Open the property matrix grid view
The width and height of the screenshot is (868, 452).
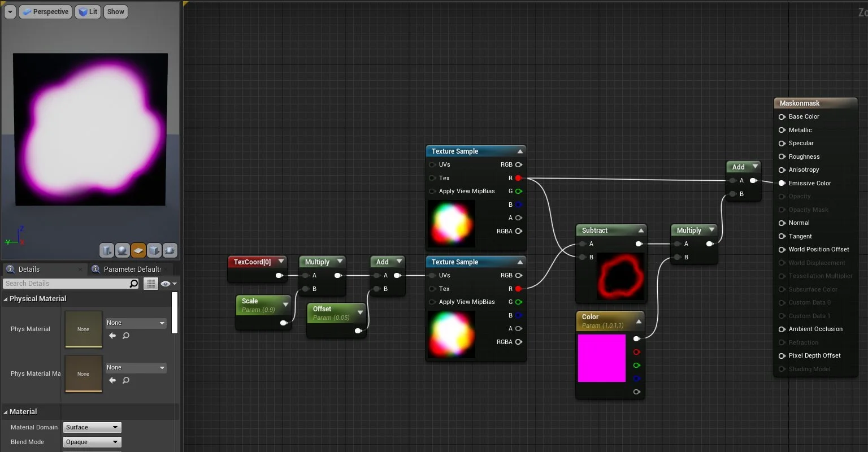point(150,284)
